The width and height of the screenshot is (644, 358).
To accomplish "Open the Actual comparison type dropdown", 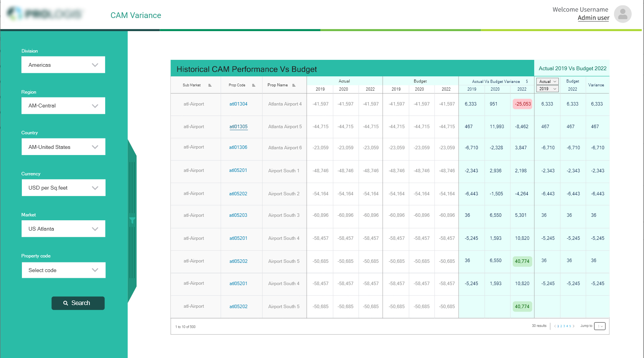I will tap(547, 81).
